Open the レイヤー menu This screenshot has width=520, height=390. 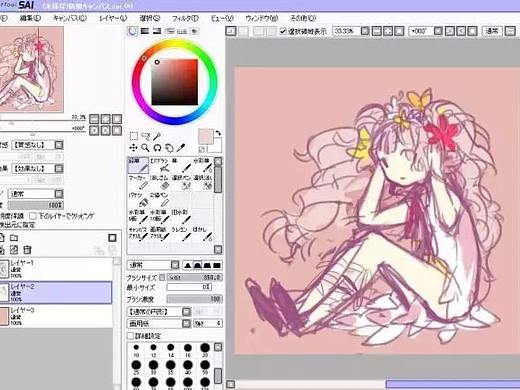coord(113,18)
